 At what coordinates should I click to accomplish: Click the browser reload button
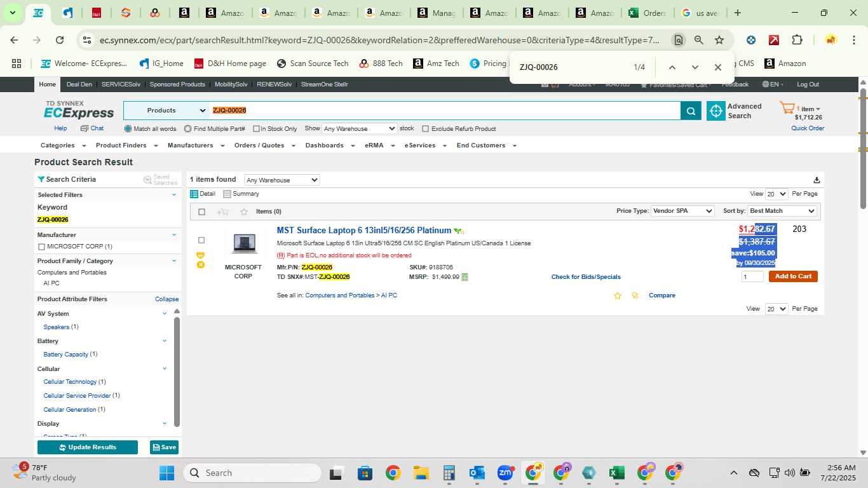click(x=60, y=40)
